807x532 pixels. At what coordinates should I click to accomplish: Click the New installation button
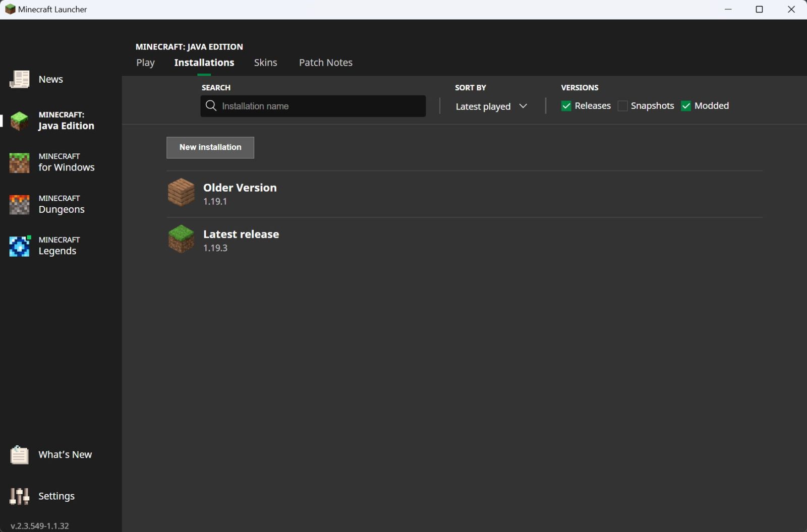tap(210, 147)
